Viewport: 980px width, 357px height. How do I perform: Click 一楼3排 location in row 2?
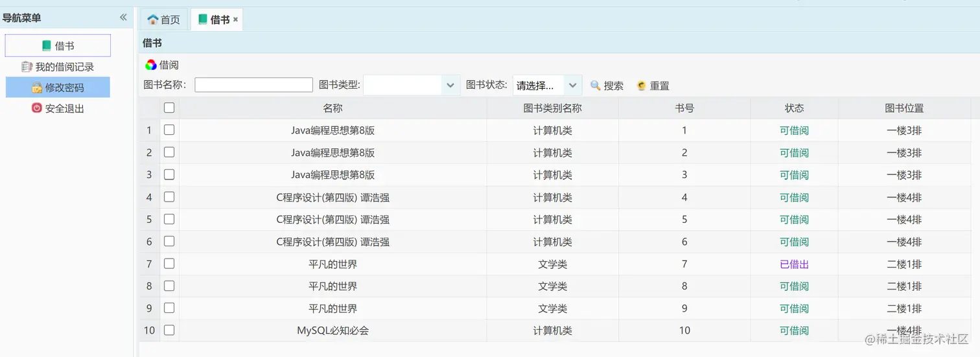click(x=905, y=153)
